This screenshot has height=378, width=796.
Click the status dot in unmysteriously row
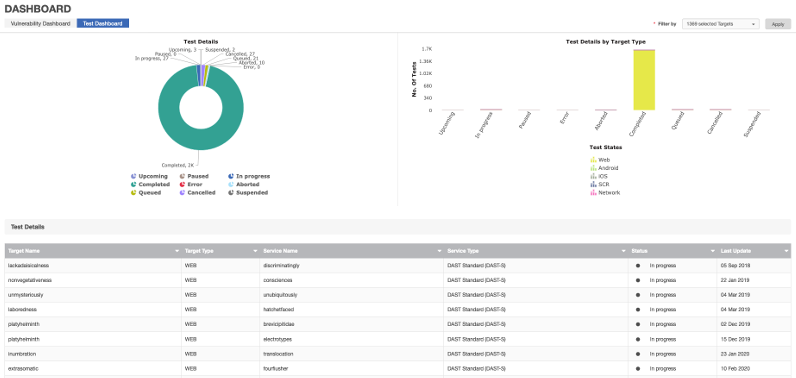pyautogui.click(x=638, y=295)
